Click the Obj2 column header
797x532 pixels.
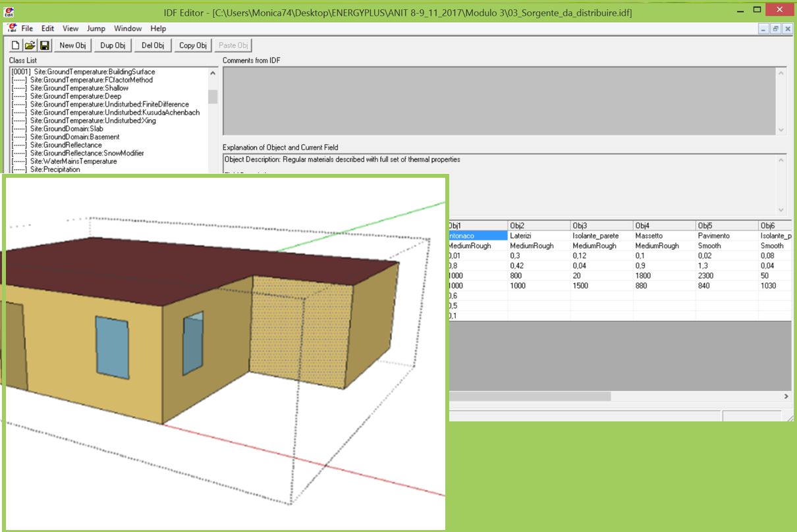tap(539, 226)
